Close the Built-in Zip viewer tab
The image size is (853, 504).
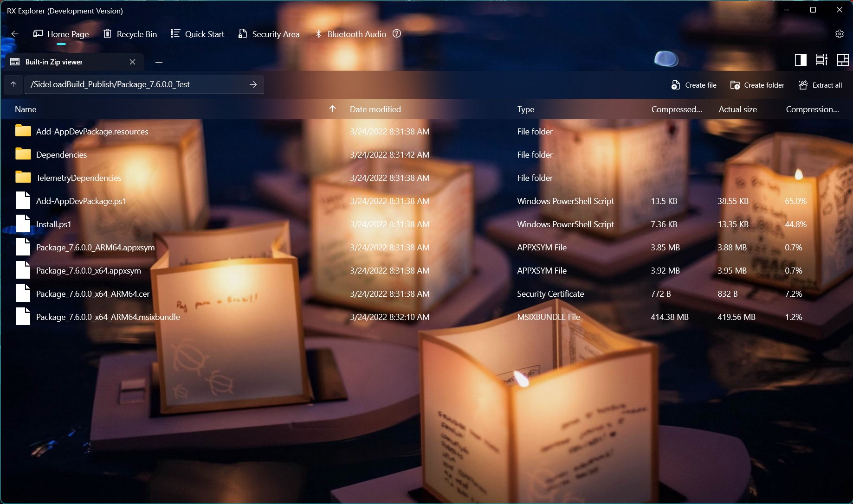pyautogui.click(x=132, y=62)
